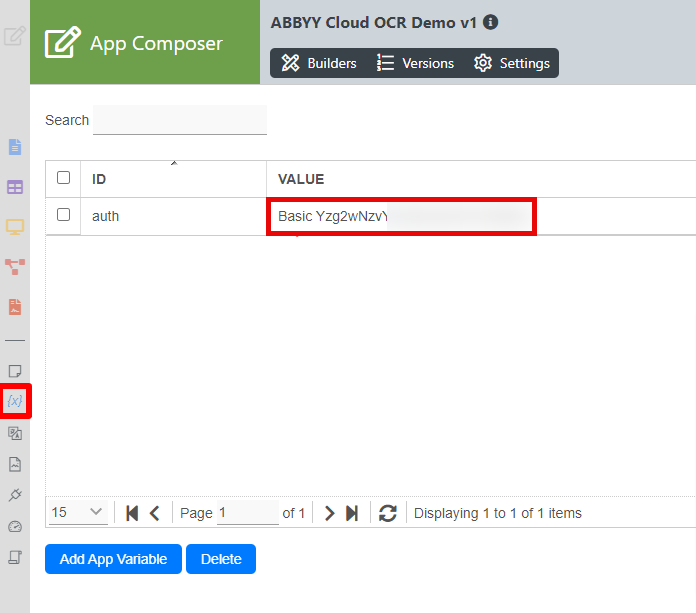Go to last page of table
This screenshot has height=613, width=696.
(x=352, y=513)
